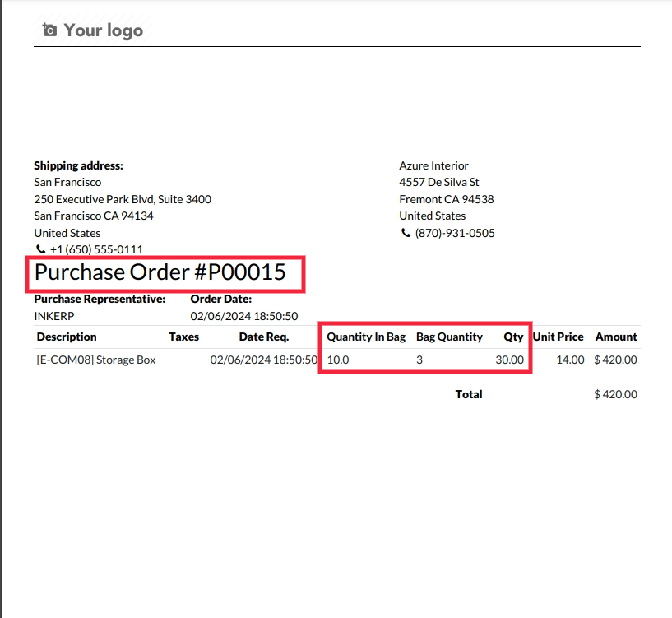Click the "Quantity In Bag" column header
Image resolution: width=672 pixels, height=618 pixels.
click(x=366, y=337)
